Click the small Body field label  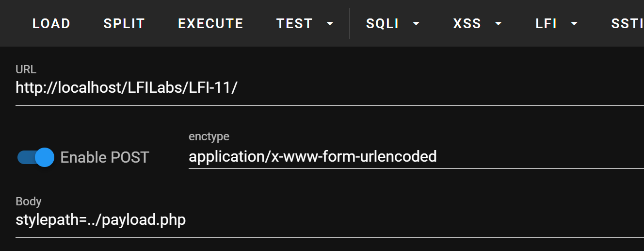(29, 201)
